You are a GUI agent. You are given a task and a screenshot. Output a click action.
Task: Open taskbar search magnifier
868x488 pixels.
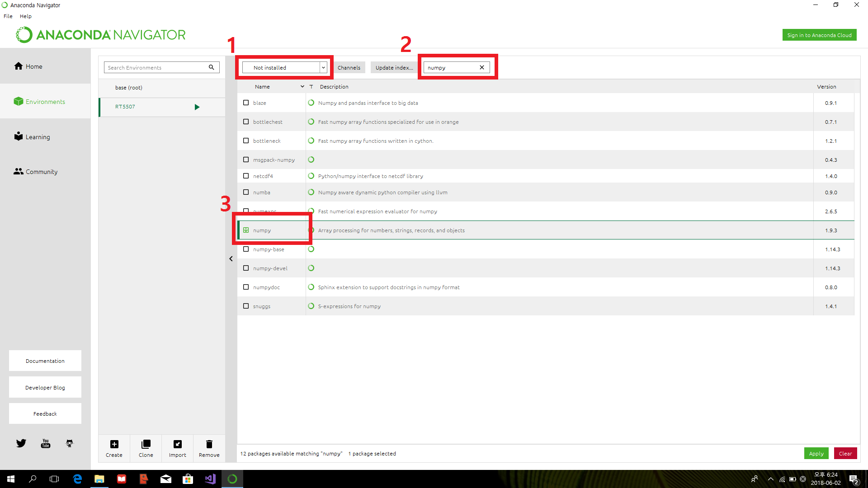33,479
